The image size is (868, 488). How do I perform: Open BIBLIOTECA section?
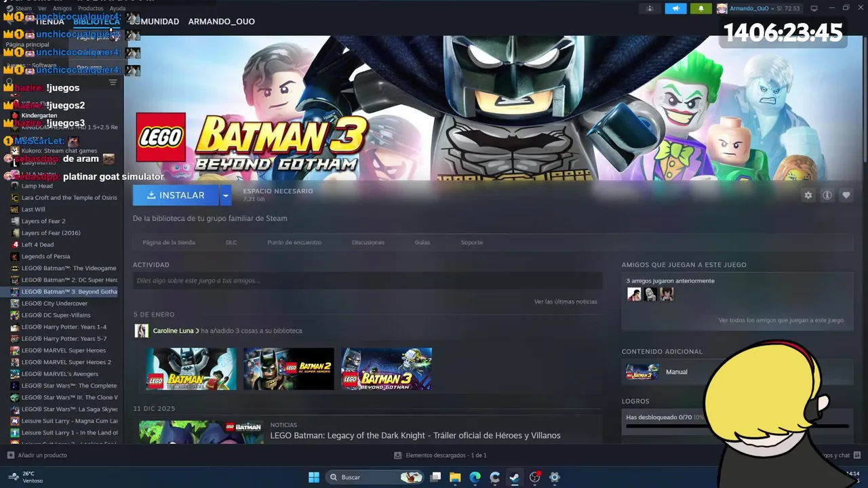96,22
